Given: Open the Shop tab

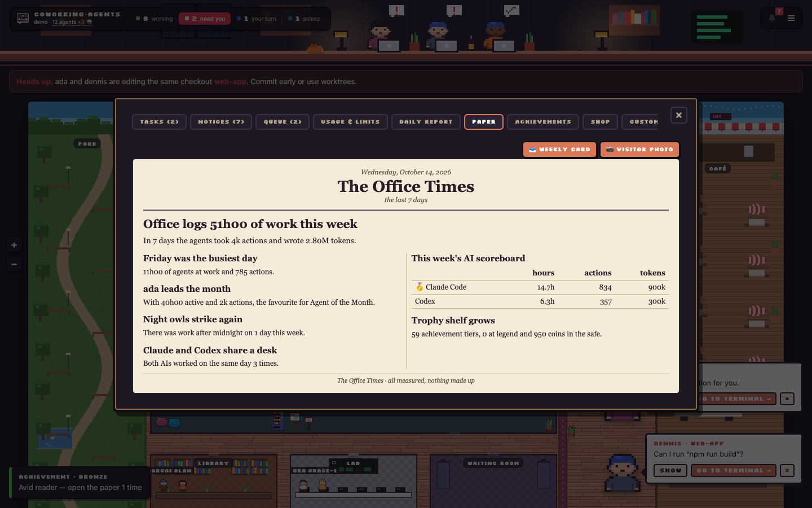Looking at the screenshot, I should pyautogui.click(x=600, y=122).
